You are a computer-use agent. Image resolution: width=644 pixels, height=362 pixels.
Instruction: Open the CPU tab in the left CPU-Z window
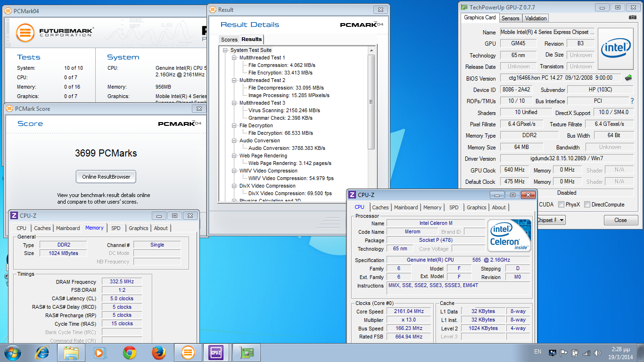point(22,228)
